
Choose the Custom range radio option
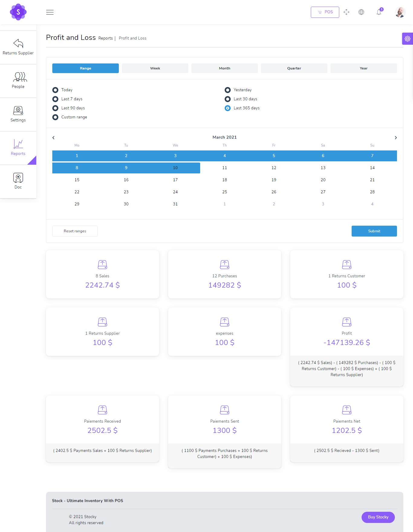pos(55,117)
